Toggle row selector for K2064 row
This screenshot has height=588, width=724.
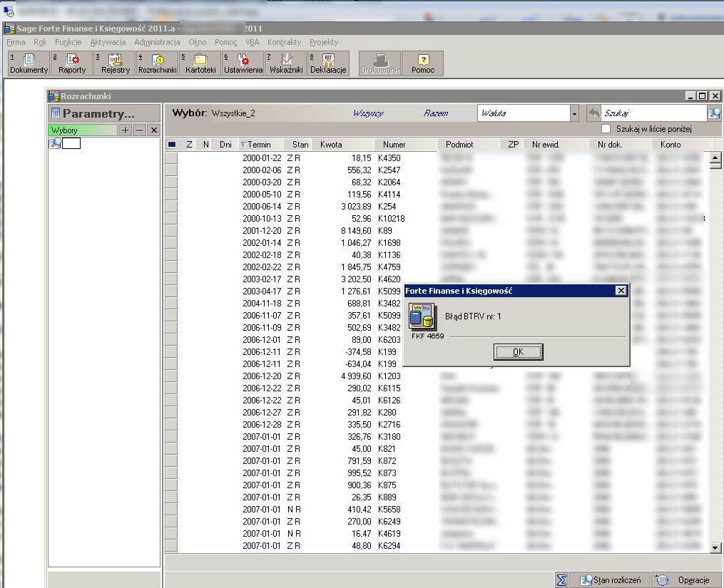171,182
